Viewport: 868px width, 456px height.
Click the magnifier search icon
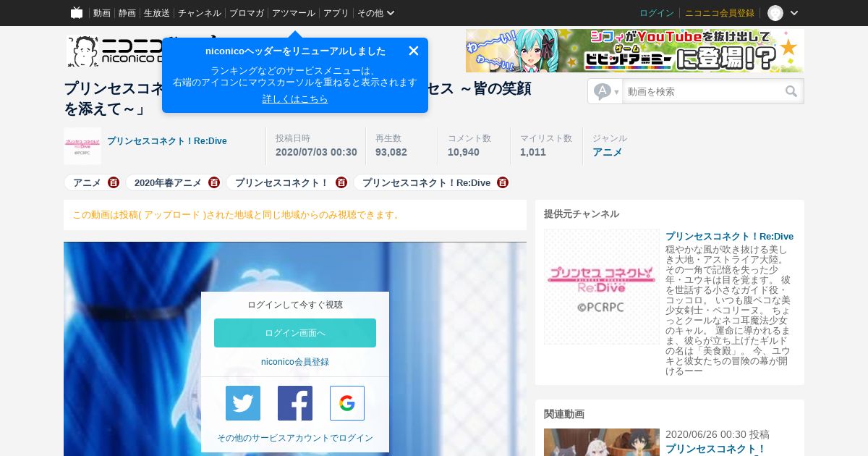click(x=792, y=91)
